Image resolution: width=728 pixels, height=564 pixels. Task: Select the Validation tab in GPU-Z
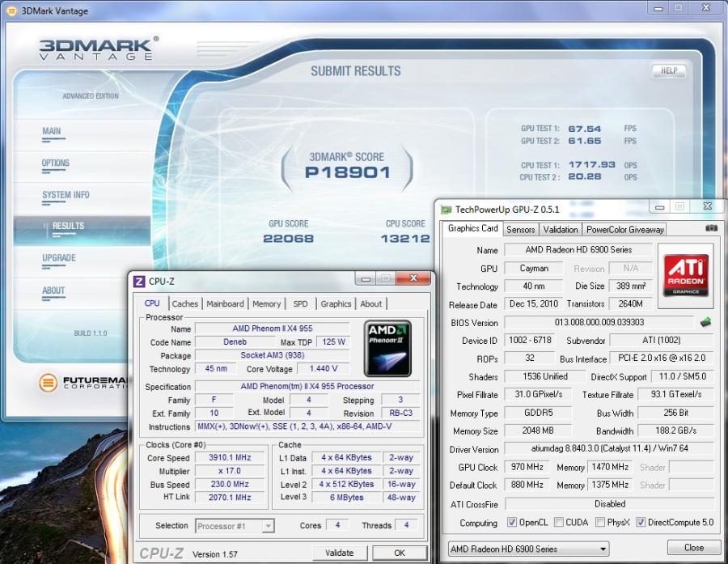pyautogui.click(x=561, y=230)
